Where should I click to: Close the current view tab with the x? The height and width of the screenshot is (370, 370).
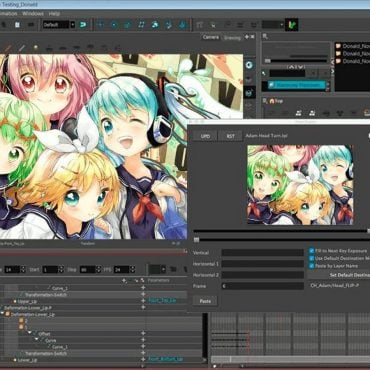pos(252,37)
